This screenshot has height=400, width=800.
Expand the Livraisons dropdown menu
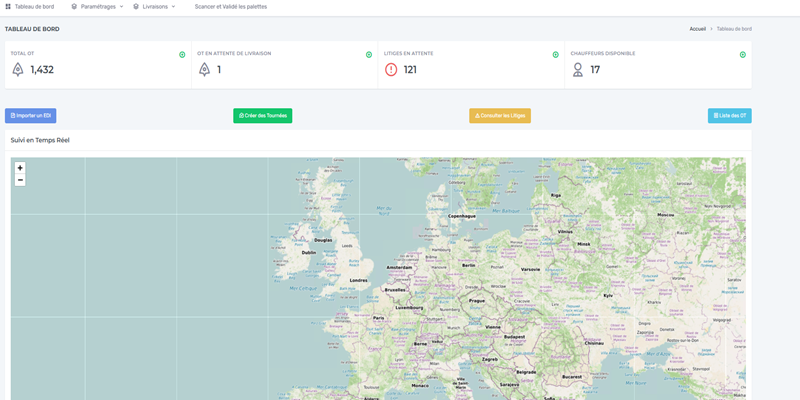coord(156,6)
